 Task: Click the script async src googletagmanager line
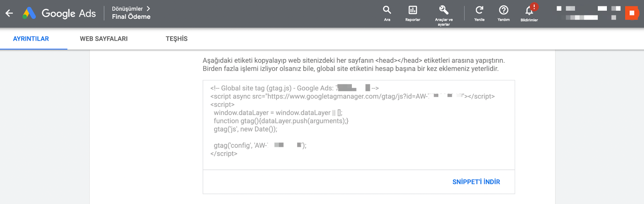click(352, 96)
